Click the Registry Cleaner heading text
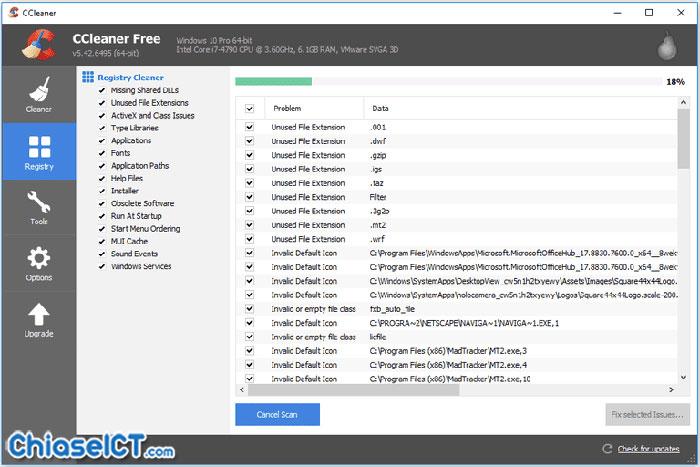The height and width of the screenshot is (467, 700). [130, 77]
